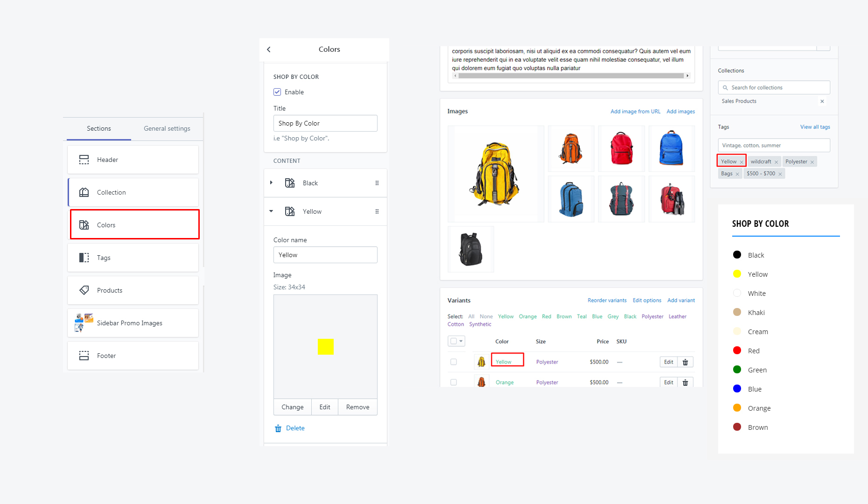Check the Yellow variant row checkbox
Image resolution: width=868 pixels, height=504 pixels.
[x=454, y=362]
